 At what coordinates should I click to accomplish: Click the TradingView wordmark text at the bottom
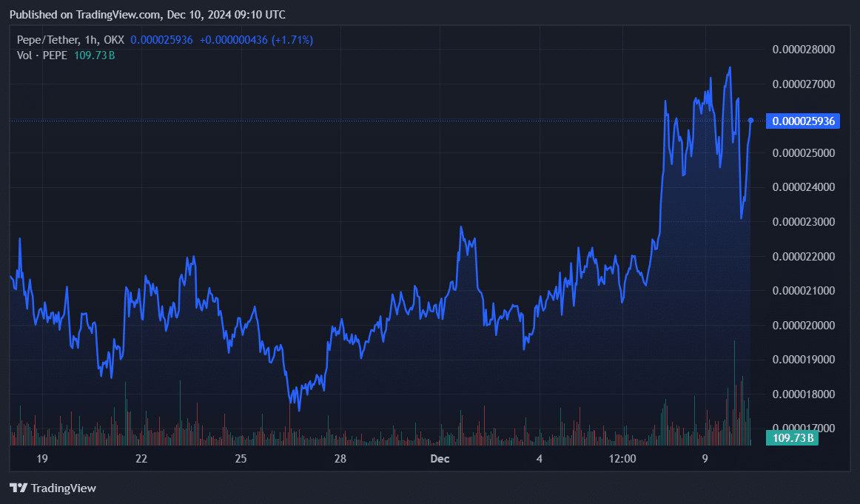pyautogui.click(x=64, y=488)
